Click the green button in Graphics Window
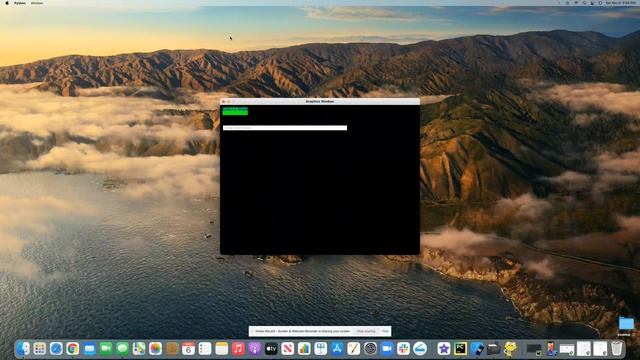The width and height of the screenshot is (640, 360). (x=235, y=111)
